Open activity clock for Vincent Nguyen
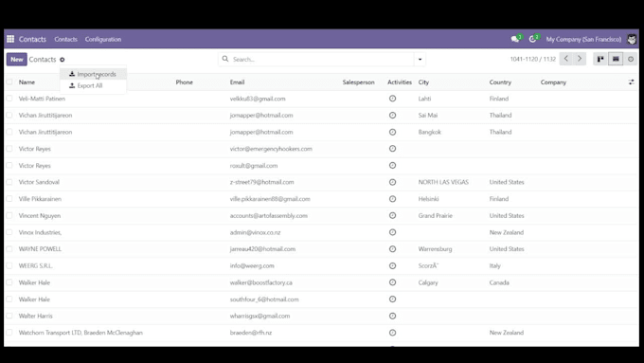This screenshot has height=363, width=644. (x=393, y=215)
